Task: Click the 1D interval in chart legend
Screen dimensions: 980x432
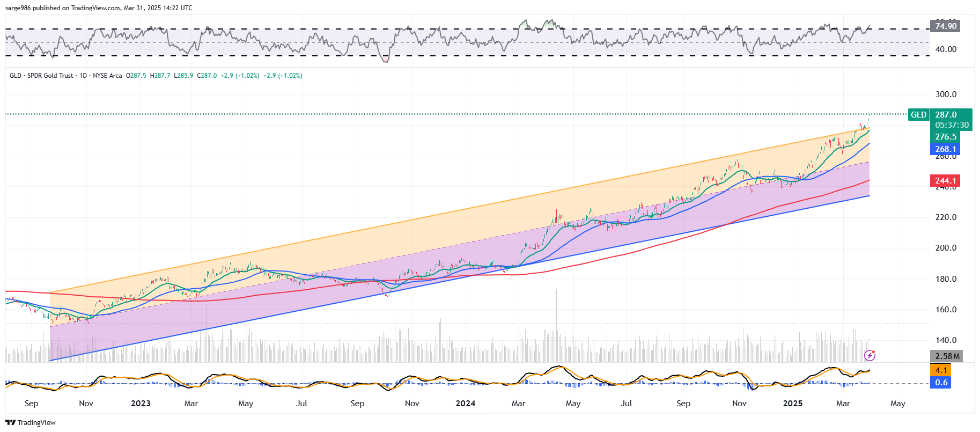Action: 83,76
